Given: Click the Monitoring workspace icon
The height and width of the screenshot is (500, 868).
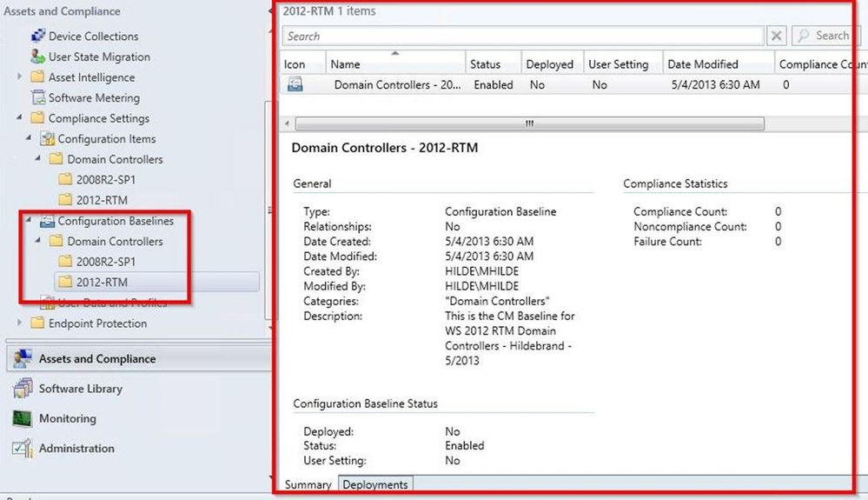Looking at the screenshot, I should pyautogui.click(x=22, y=418).
